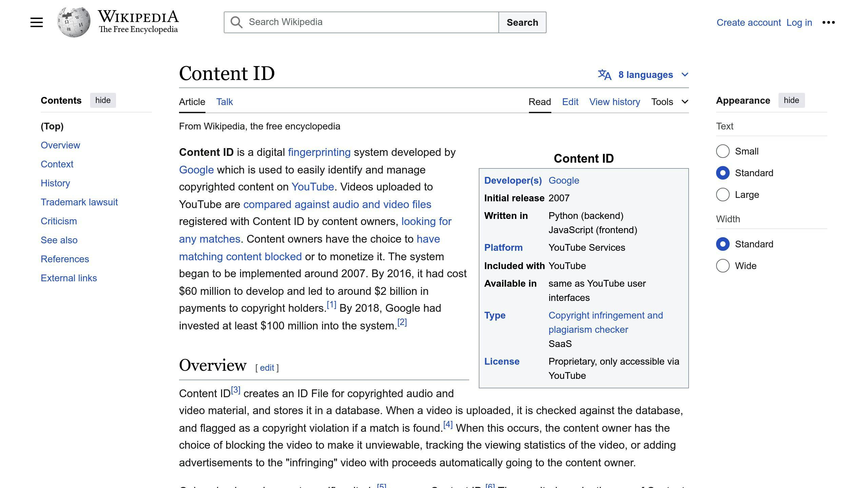
Task: Select Wide width option
Action: tap(723, 266)
